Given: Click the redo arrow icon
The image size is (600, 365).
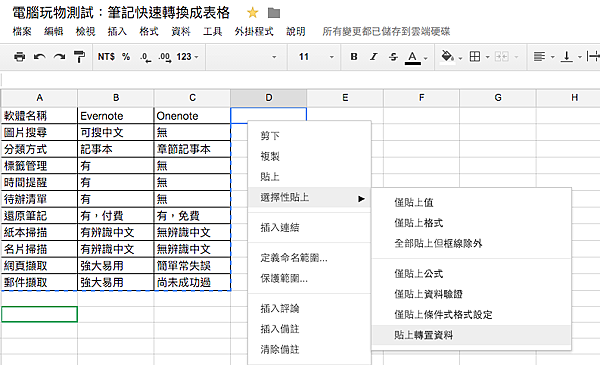Looking at the screenshot, I should (x=59, y=57).
